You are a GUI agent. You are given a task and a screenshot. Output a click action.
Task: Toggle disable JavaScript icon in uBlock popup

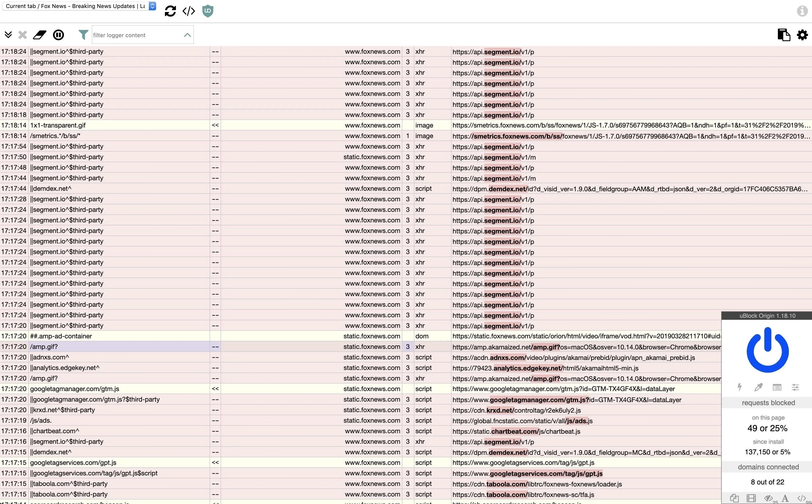pos(802,498)
